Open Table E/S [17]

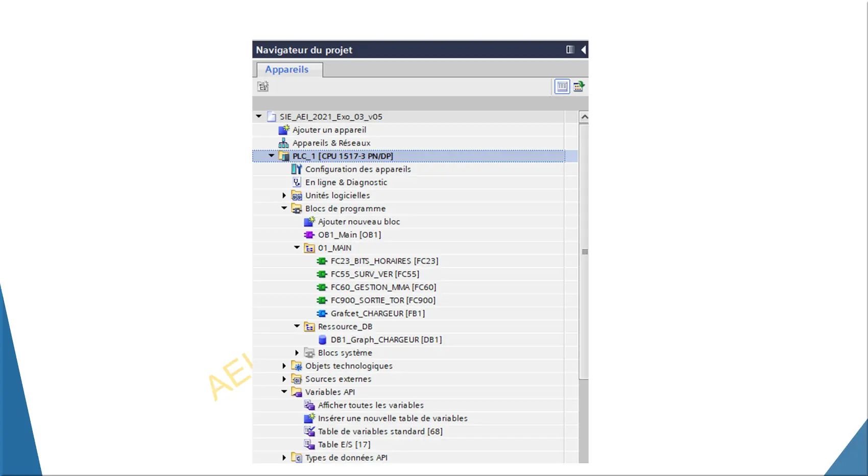point(344,445)
